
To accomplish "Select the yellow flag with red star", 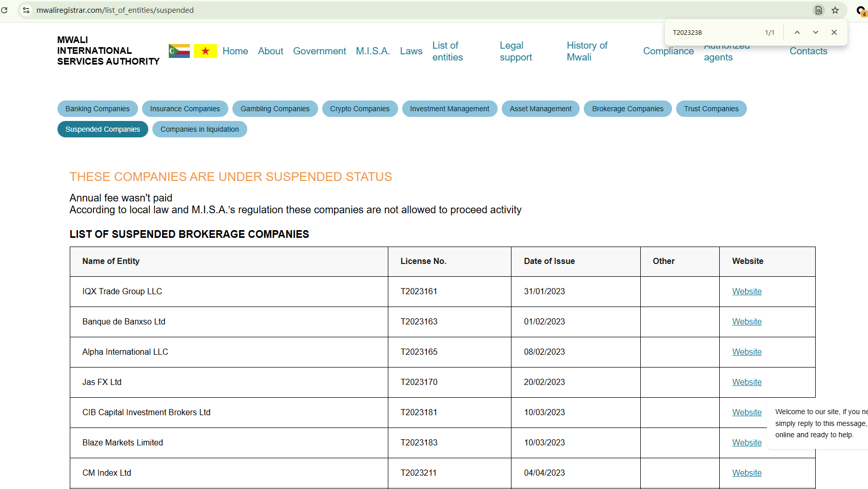I will (x=205, y=51).
